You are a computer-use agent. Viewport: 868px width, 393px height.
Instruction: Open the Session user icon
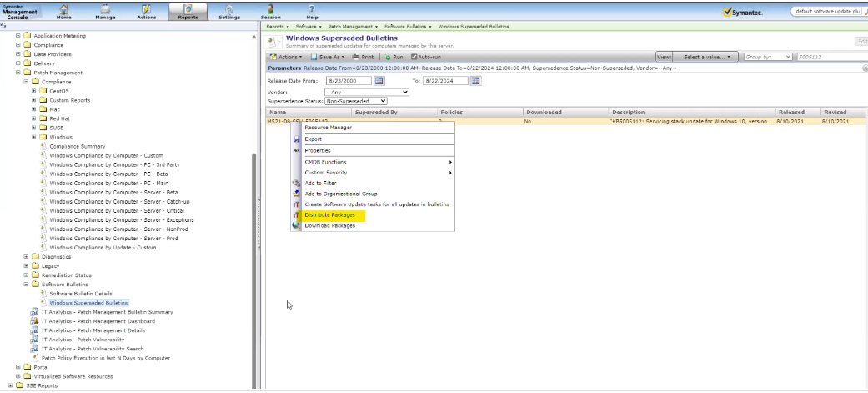coord(270,9)
